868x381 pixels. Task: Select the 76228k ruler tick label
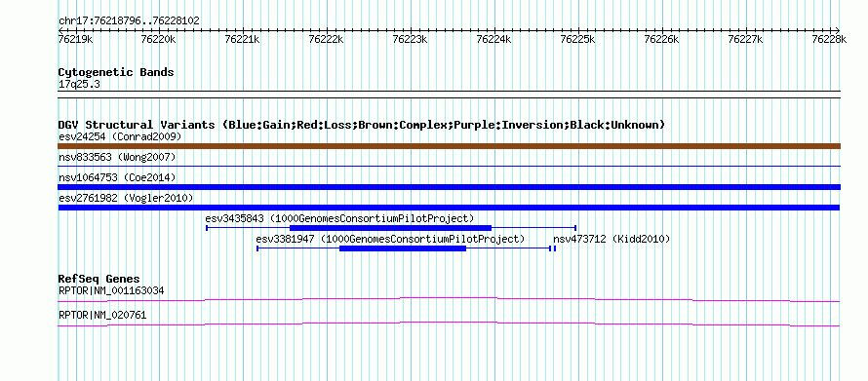[829, 39]
